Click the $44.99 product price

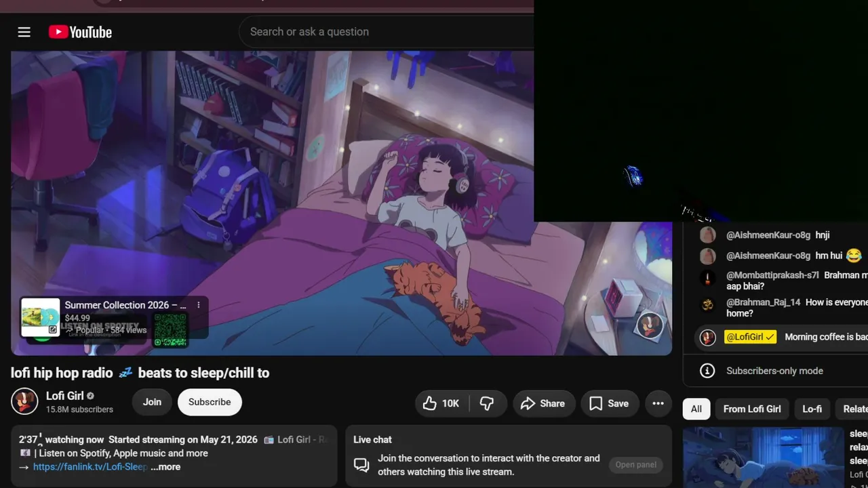(77, 318)
